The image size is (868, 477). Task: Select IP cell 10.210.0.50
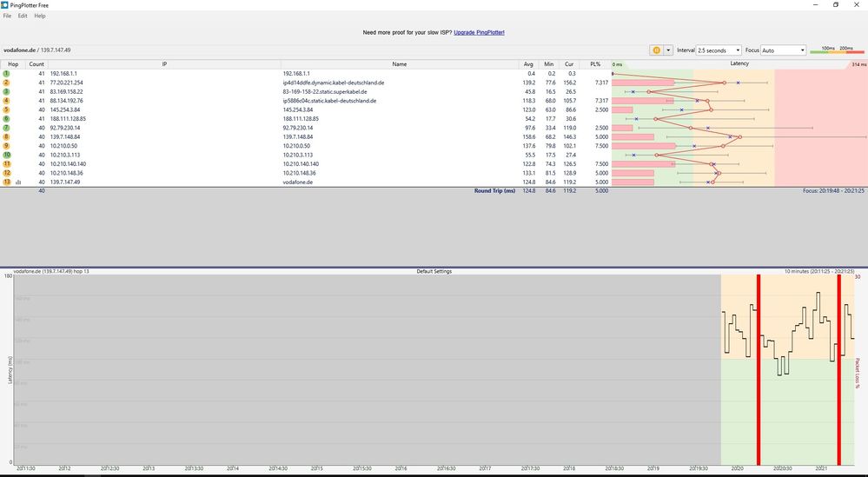point(63,146)
